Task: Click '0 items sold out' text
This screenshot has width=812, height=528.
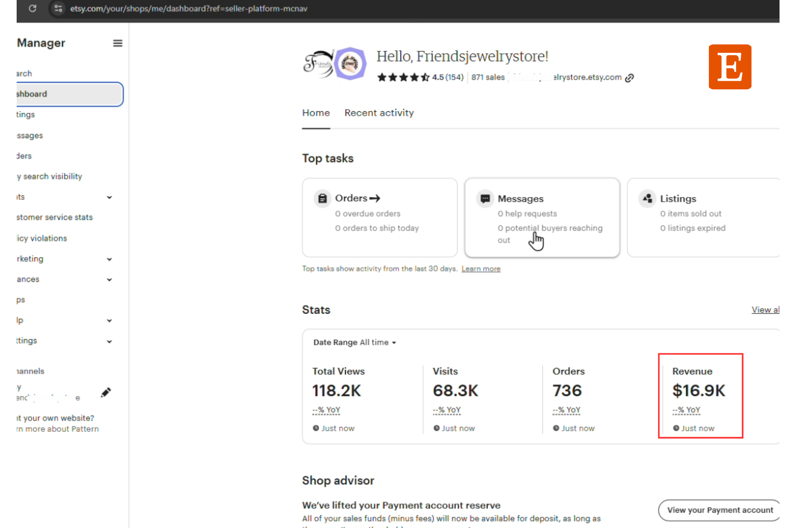Action: (x=691, y=214)
